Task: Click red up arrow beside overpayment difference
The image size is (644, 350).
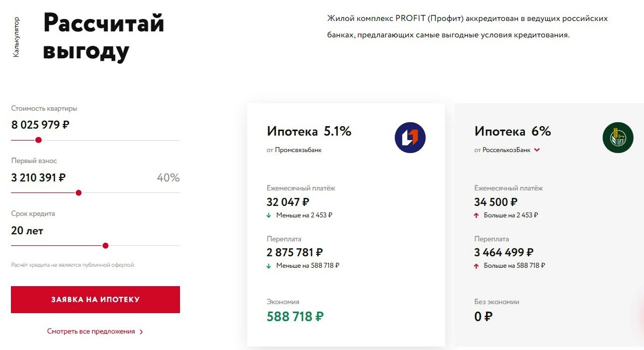Action: pyautogui.click(x=477, y=266)
